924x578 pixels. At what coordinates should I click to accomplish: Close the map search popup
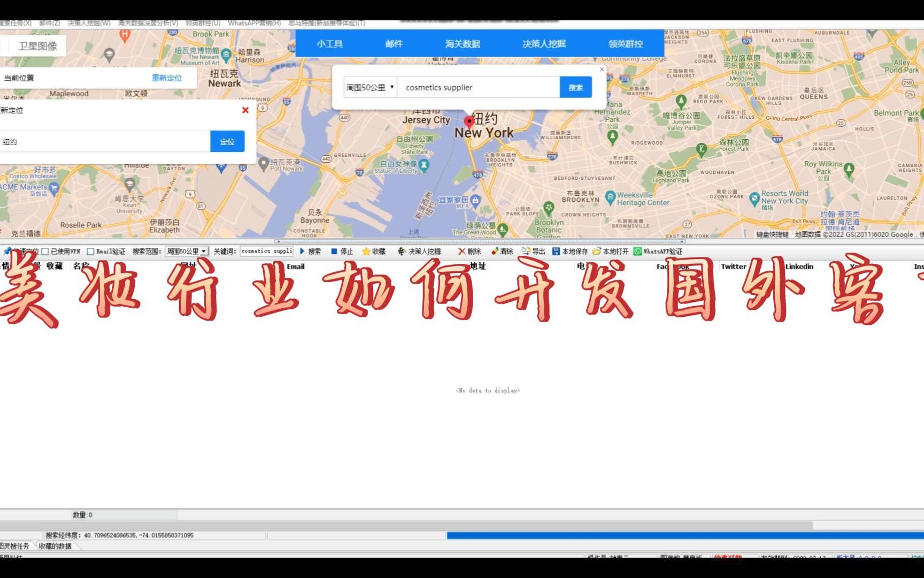tap(602, 69)
